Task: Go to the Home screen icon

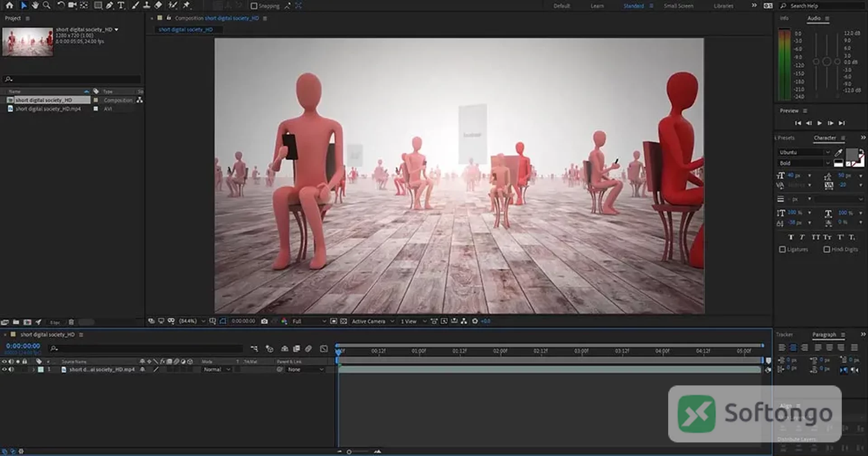Action: coord(9,5)
